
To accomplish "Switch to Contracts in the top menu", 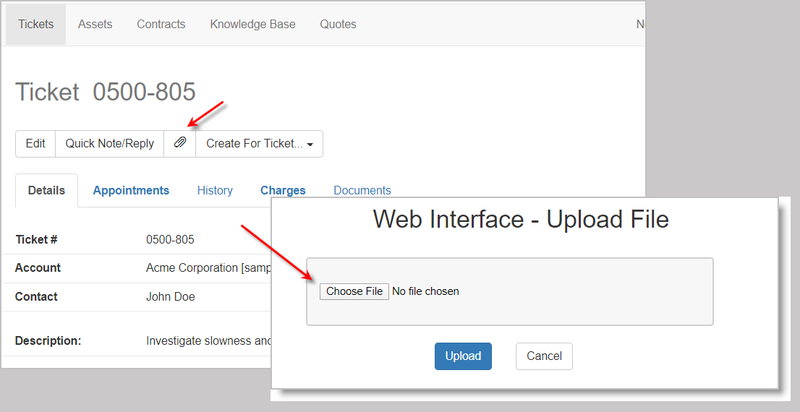I will 161,24.
